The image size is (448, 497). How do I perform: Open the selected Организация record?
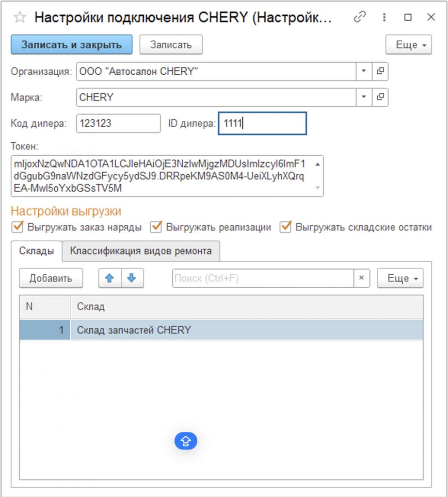tap(380, 71)
